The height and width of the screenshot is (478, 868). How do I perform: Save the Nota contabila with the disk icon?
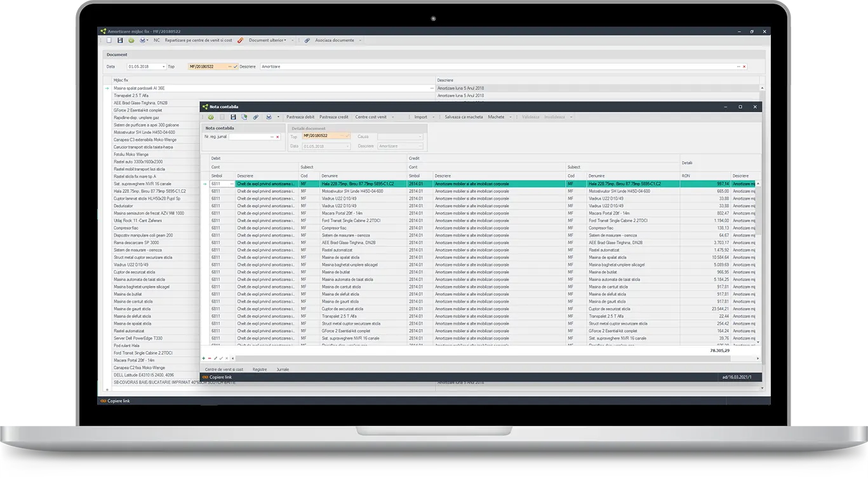click(x=233, y=117)
